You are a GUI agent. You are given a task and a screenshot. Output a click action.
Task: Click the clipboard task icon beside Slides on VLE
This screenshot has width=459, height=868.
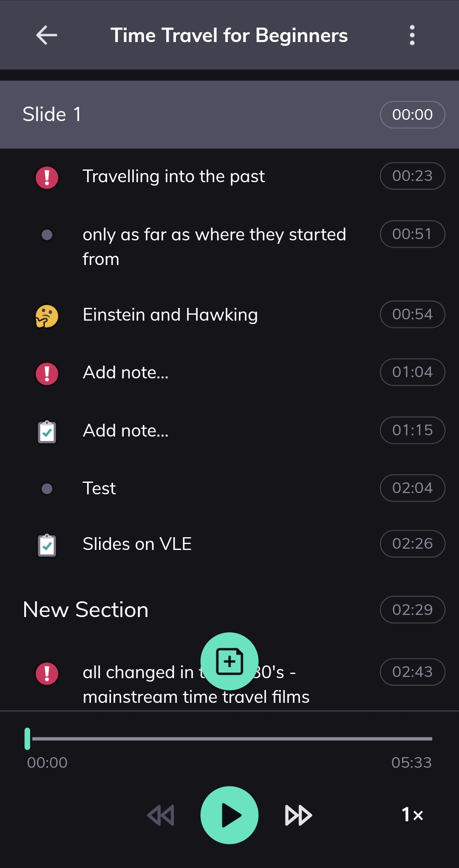47,545
